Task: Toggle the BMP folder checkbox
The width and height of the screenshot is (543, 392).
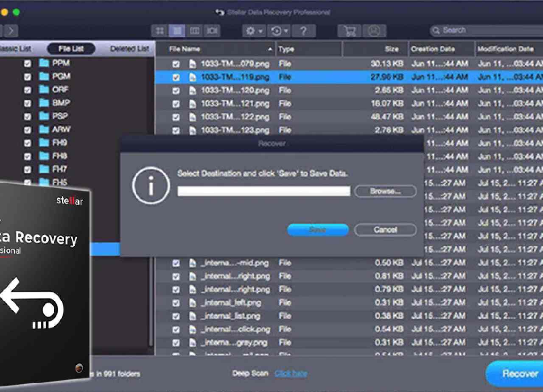Action: (x=28, y=103)
